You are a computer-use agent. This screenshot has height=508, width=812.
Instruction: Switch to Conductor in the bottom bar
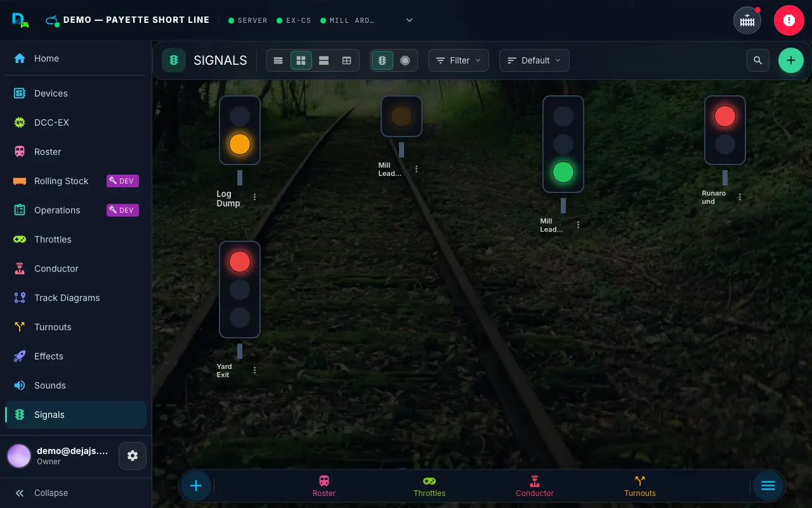click(x=535, y=486)
